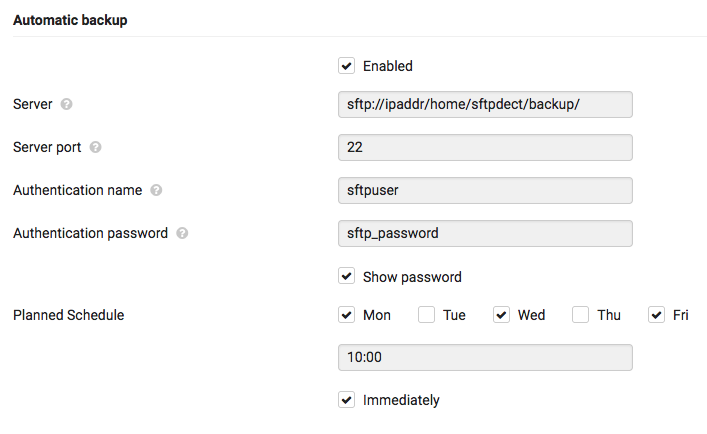Click the Automatic backup section heading
The image size is (707, 434).
[70, 20]
